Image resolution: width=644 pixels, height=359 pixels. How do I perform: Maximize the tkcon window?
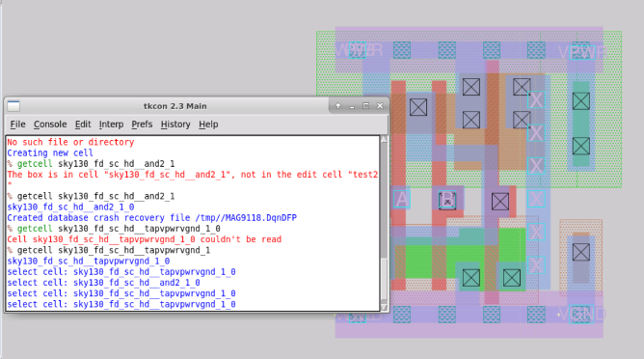(x=365, y=106)
